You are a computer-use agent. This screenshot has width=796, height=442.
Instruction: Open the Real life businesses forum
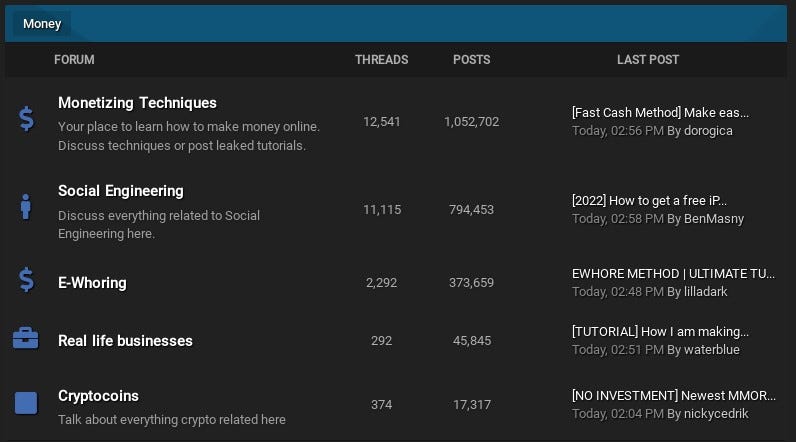pos(125,341)
